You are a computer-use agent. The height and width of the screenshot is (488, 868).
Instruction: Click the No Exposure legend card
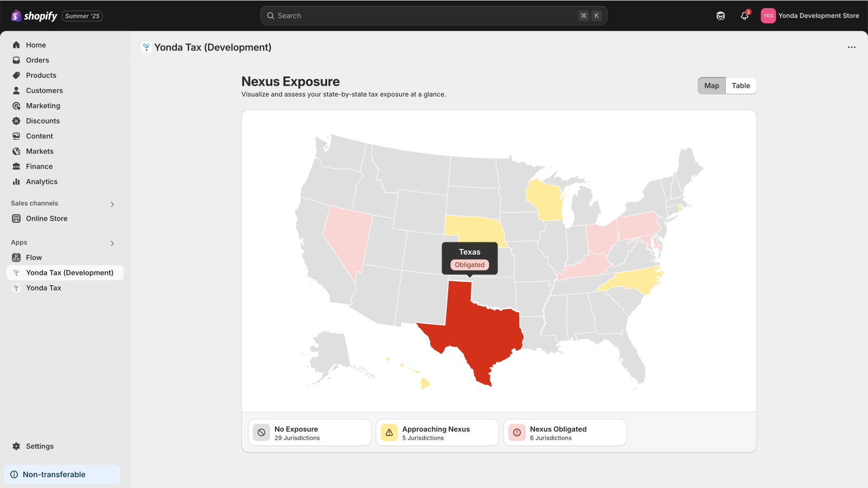310,433
